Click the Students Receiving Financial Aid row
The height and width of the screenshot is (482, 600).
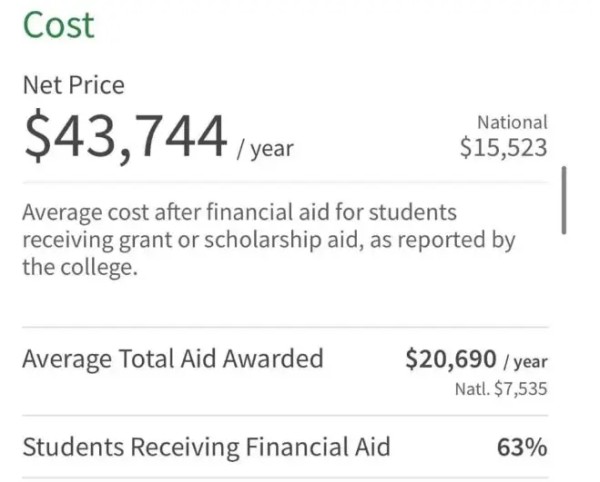[206, 446]
